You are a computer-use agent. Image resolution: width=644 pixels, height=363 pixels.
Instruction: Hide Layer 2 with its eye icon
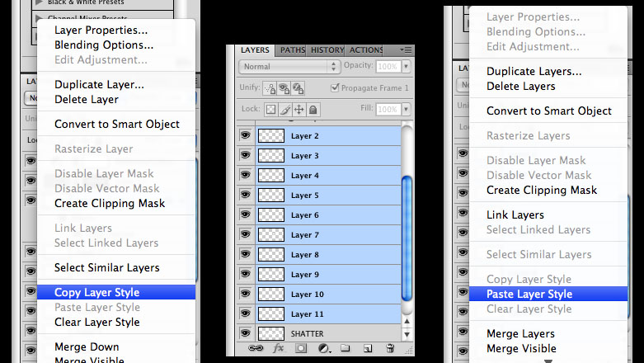tap(246, 135)
